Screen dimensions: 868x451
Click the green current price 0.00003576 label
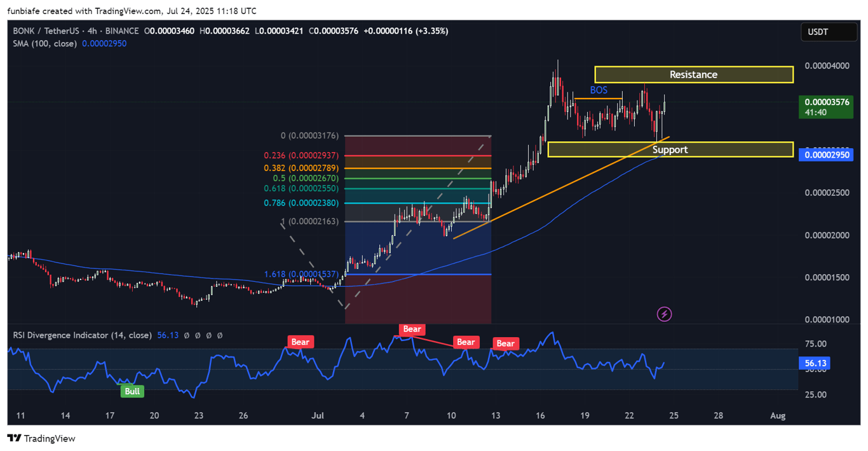pos(826,102)
